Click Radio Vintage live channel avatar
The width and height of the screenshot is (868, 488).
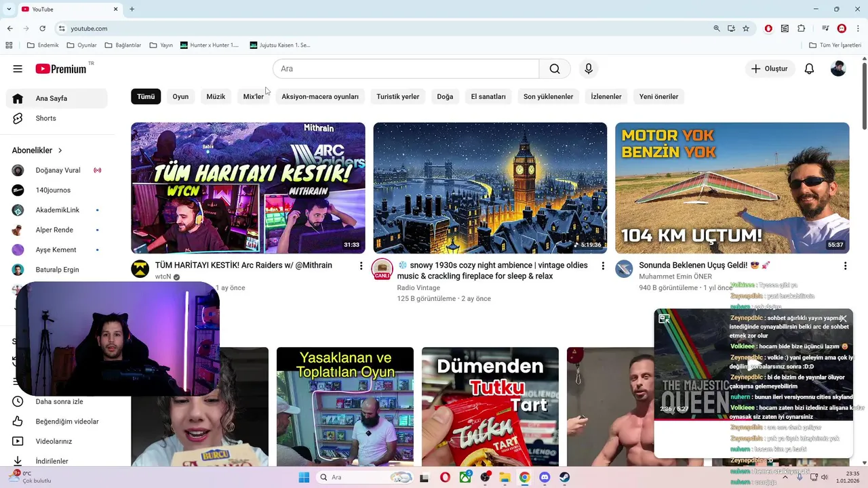click(x=382, y=268)
